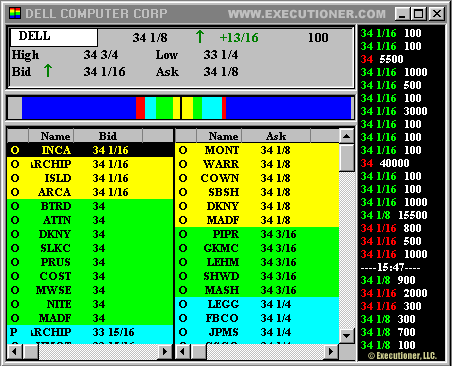Click the 34 1/16 3000 trade print
This screenshot has height=367, width=452.
click(x=394, y=111)
